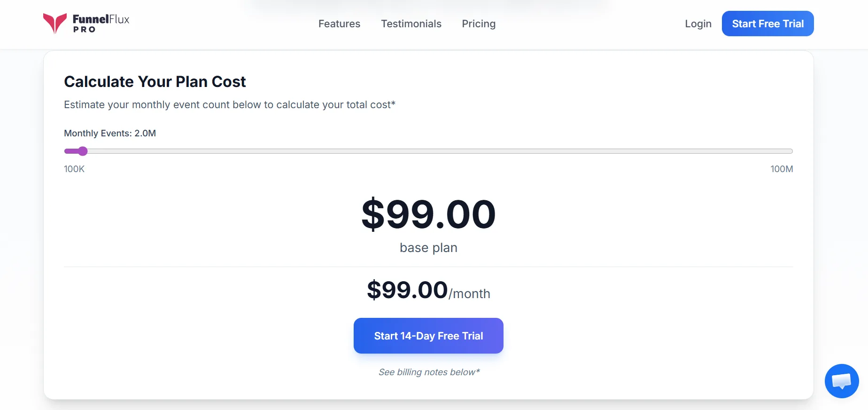868x410 pixels.
Task: Click the middle of the events slider track
Action: [428, 151]
